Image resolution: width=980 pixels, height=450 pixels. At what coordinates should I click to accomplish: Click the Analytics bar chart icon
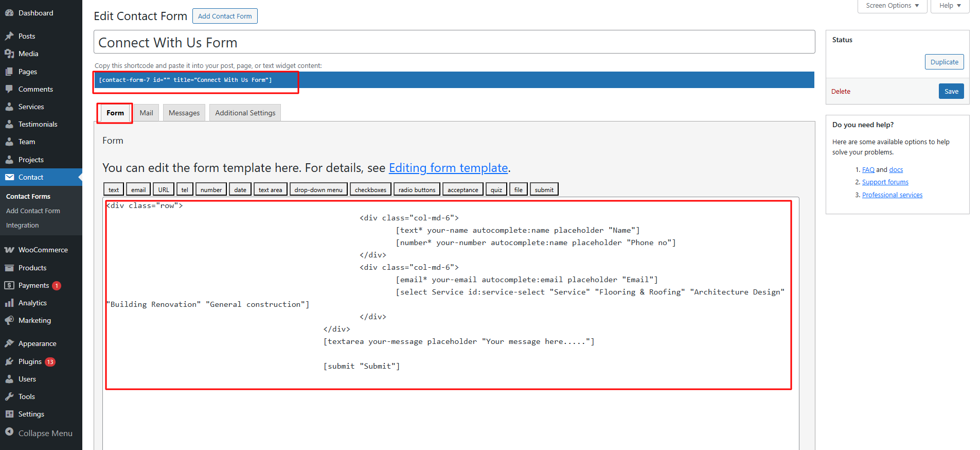click(x=9, y=303)
